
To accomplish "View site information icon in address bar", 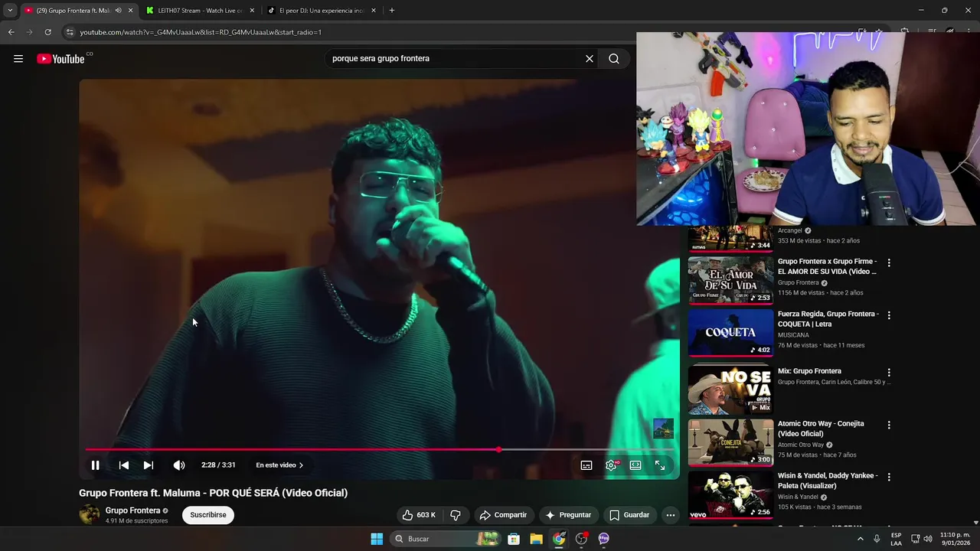I will point(70,32).
